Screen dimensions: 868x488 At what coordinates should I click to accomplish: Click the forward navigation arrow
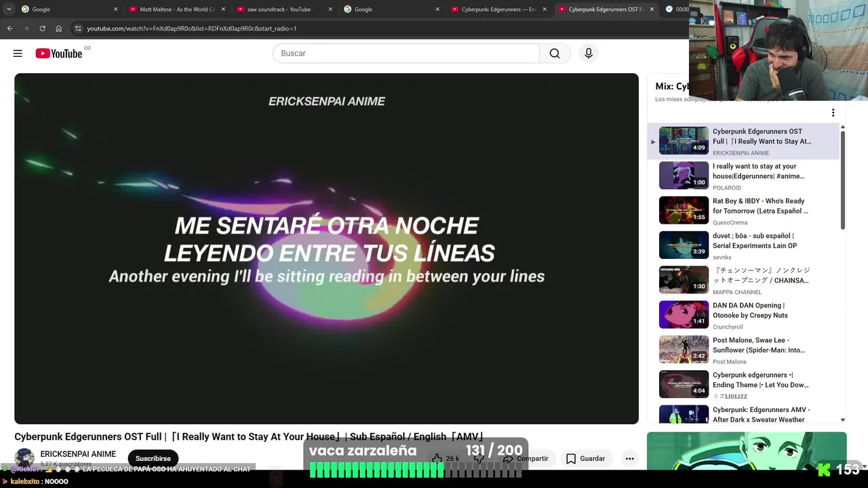pos(26,28)
